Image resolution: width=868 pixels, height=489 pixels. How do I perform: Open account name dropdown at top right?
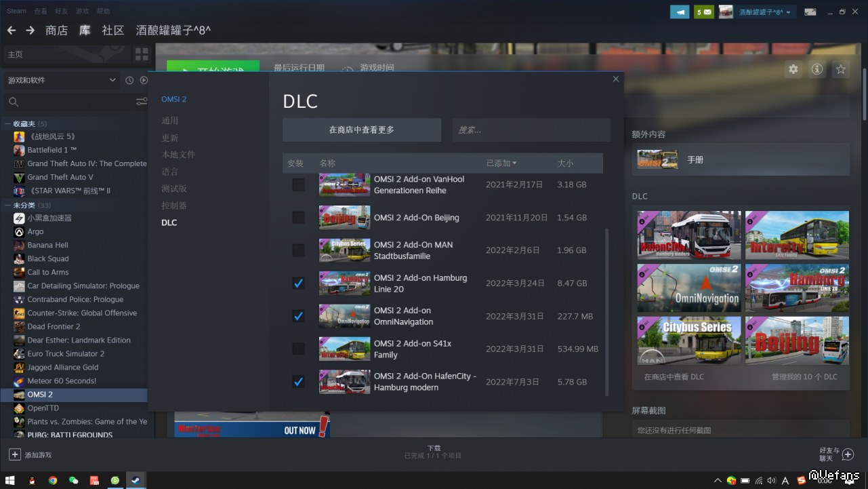(764, 12)
